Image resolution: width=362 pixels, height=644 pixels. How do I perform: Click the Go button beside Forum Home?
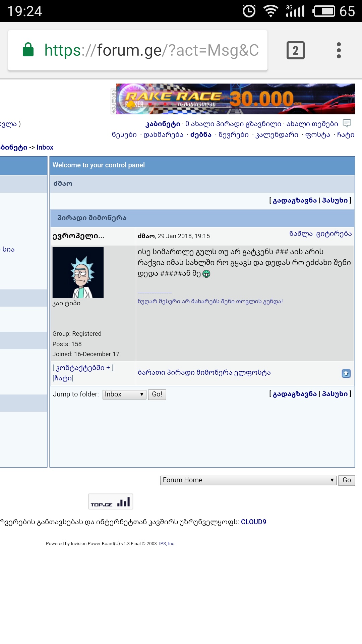(x=347, y=480)
